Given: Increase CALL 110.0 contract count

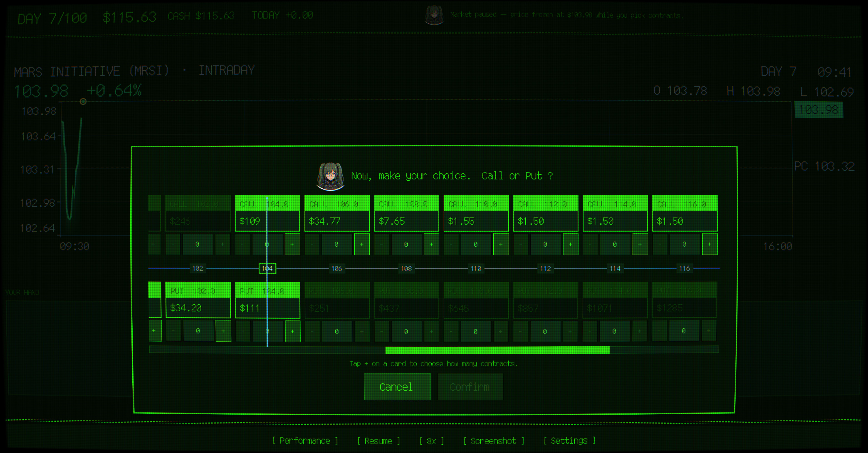Looking at the screenshot, I should point(501,244).
